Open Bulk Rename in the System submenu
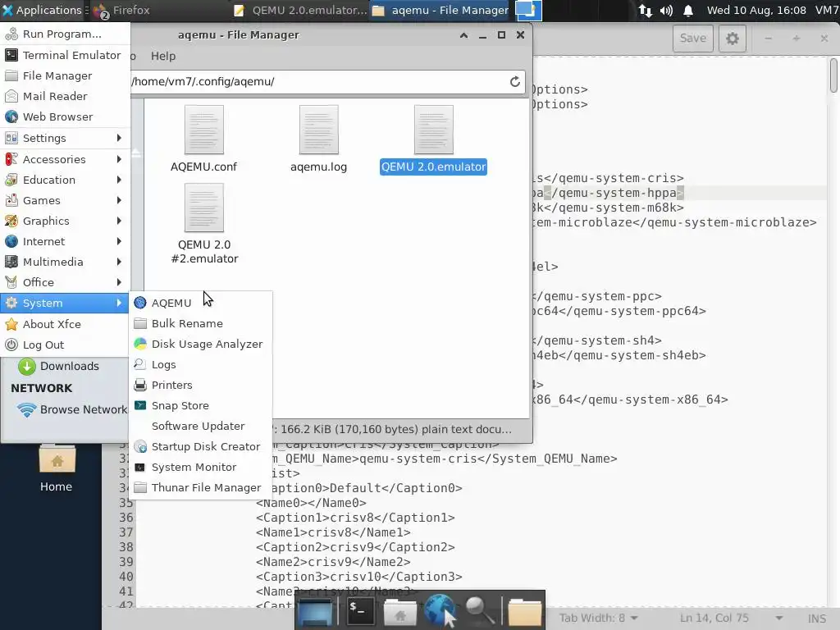Viewport: 840px width, 630px height. (x=200, y=323)
